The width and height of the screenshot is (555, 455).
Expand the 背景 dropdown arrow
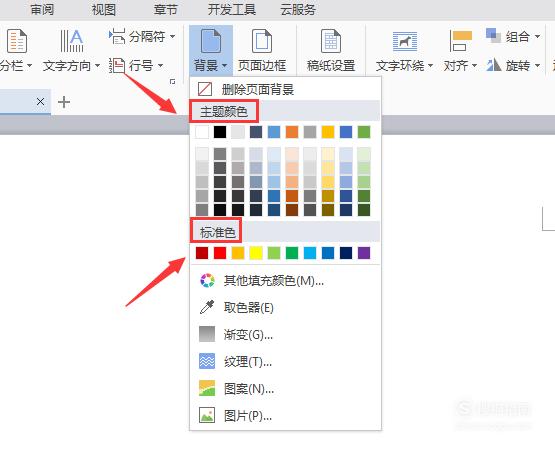coord(224,66)
